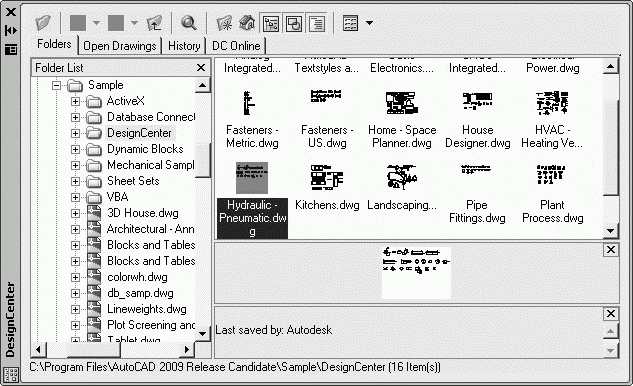Close the Folder List pane
633x386 pixels.
tap(201, 67)
